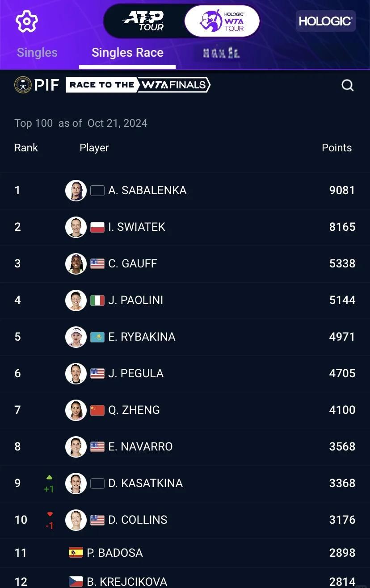Tap the Hologic sponsor logo
The width and height of the screenshot is (370, 588).
click(x=325, y=21)
